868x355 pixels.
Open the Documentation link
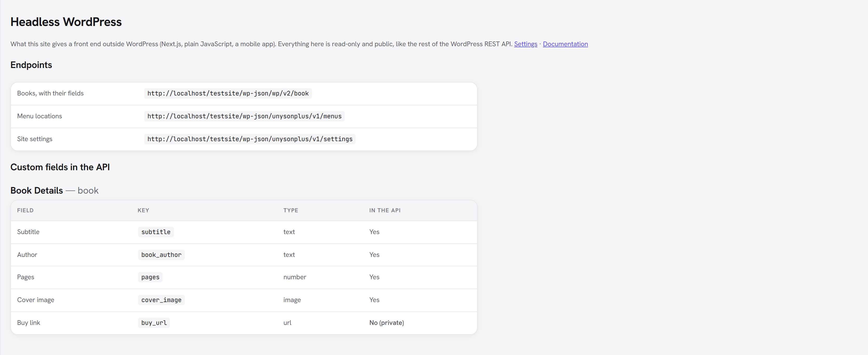(x=565, y=44)
